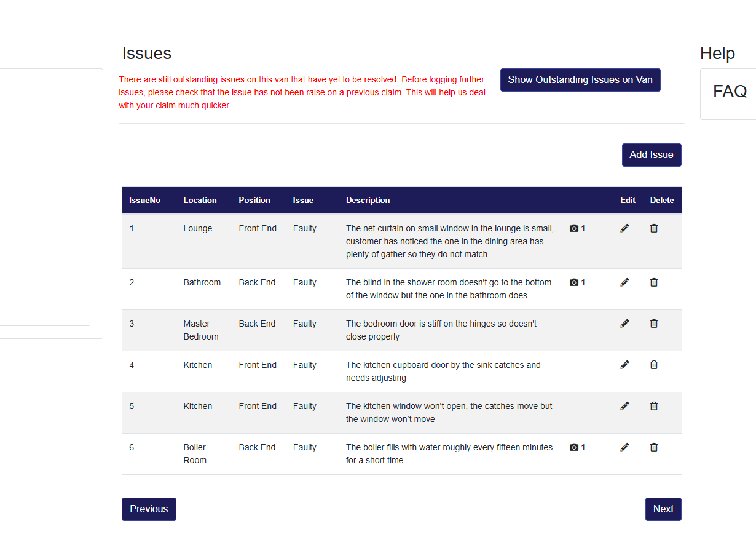
Task: Edit issue 5 kitchen window entry
Action: pyautogui.click(x=624, y=406)
